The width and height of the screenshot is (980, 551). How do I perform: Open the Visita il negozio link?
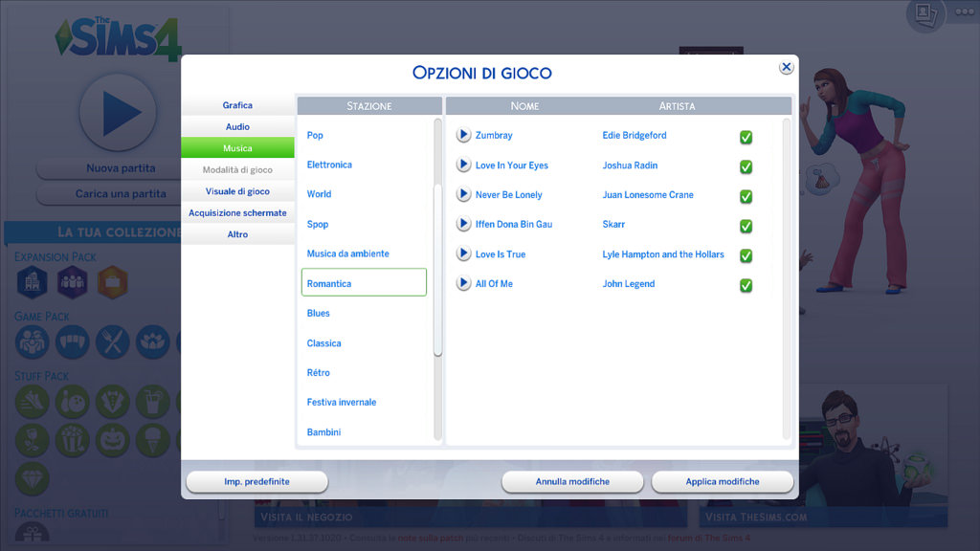tap(305, 515)
